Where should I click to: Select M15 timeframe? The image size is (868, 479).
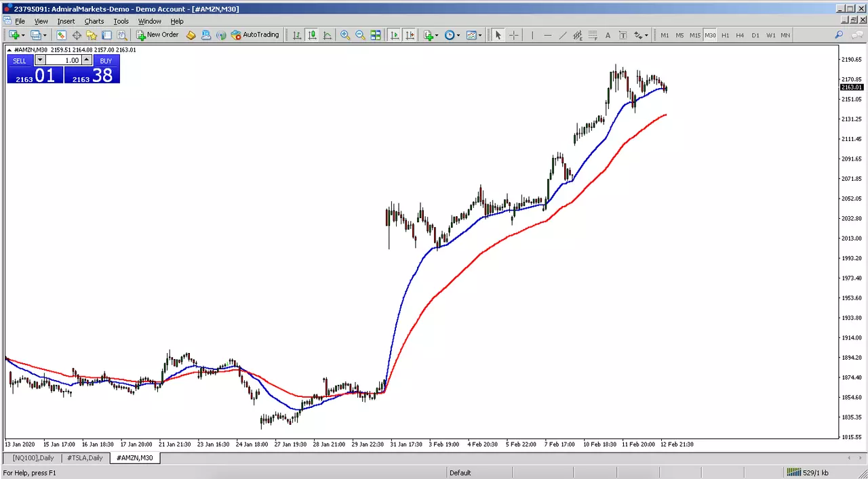pyautogui.click(x=695, y=35)
